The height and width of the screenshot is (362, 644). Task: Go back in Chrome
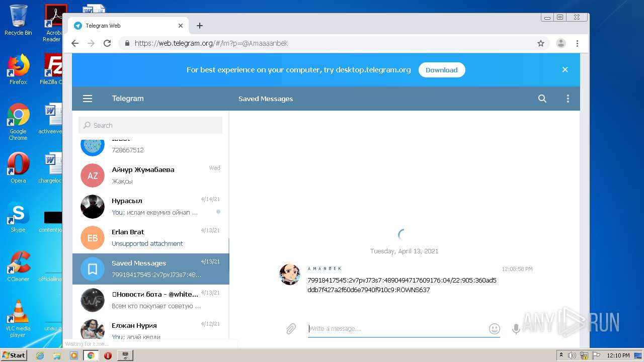(75, 43)
